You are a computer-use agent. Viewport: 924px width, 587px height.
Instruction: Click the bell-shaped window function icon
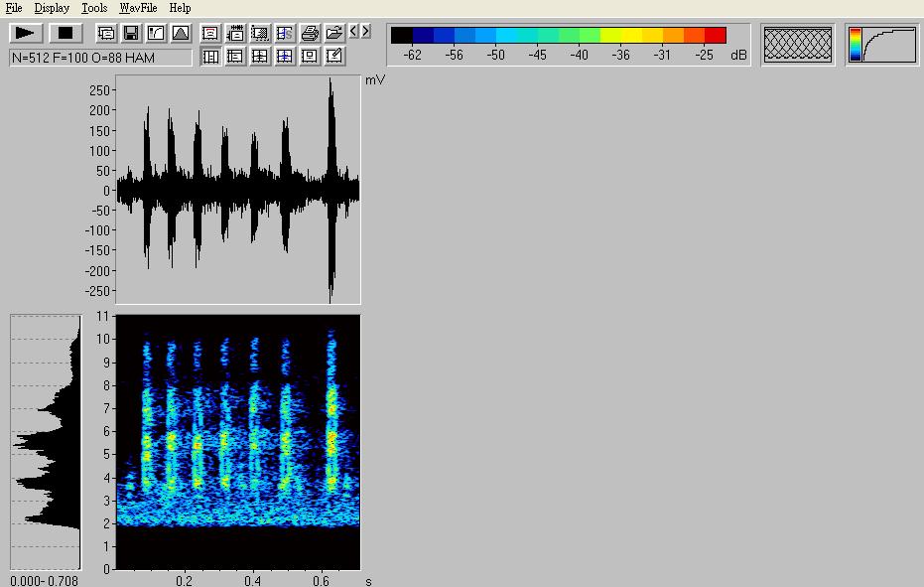tap(181, 33)
